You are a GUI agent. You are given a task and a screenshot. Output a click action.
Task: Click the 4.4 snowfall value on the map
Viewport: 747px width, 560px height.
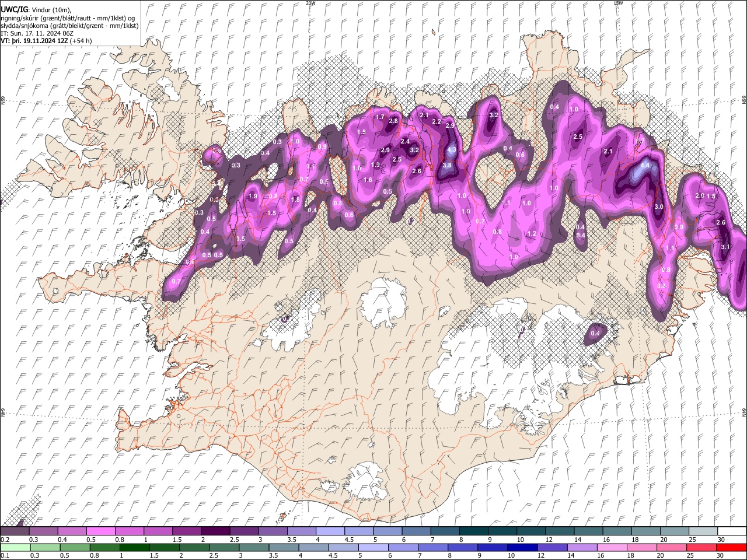[645, 165]
